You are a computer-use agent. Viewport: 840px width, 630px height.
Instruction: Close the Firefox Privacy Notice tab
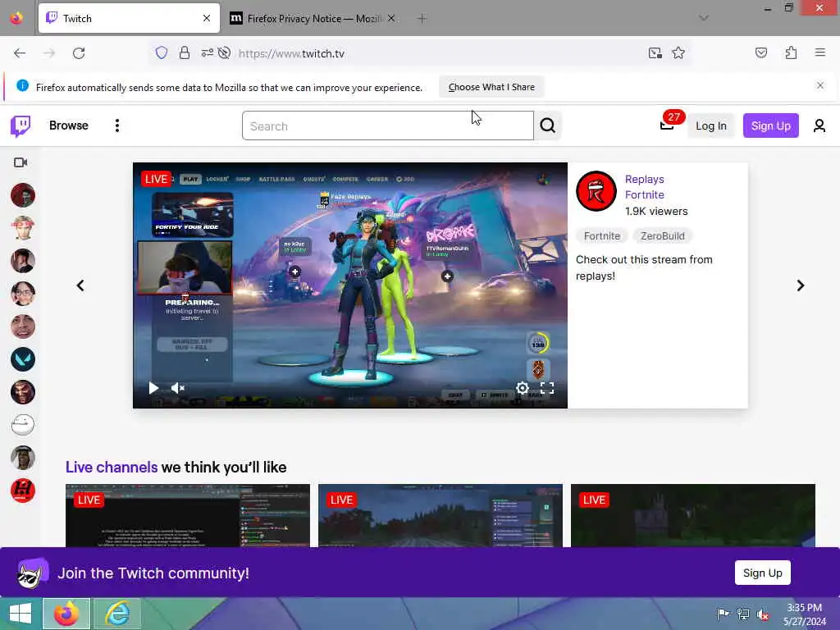391,19
